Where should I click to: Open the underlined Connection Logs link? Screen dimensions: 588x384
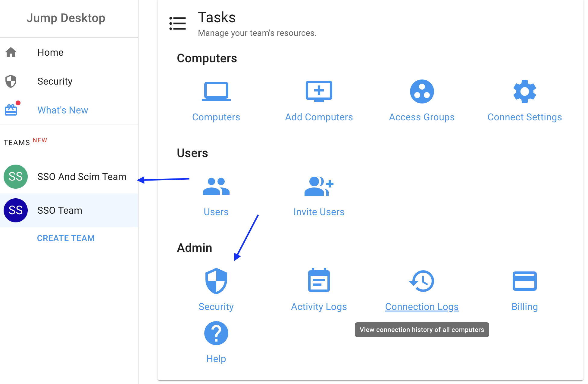point(422,307)
